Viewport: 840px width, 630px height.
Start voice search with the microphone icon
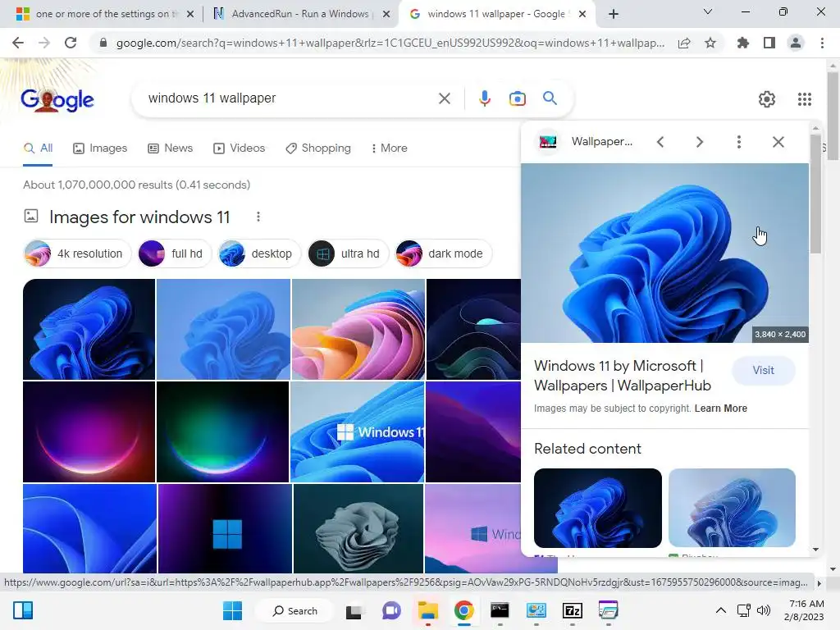(485, 98)
